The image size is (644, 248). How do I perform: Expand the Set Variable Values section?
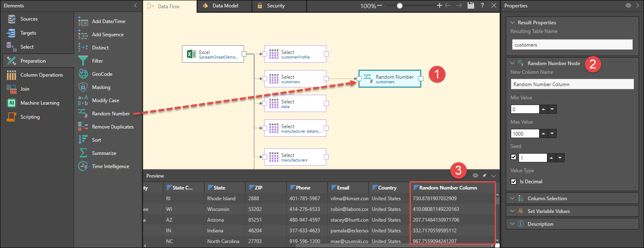tap(549, 211)
